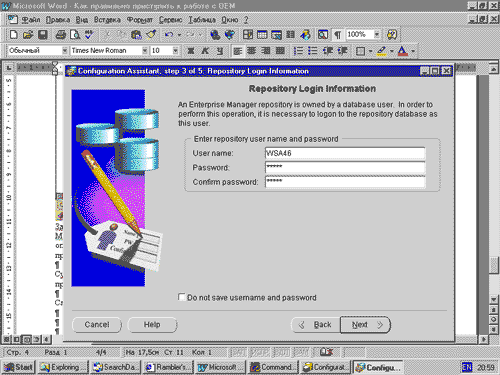This screenshot has width=500, height=375.
Task: Select the Word vertical scrollbar thumb
Action: (x=494, y=265)
